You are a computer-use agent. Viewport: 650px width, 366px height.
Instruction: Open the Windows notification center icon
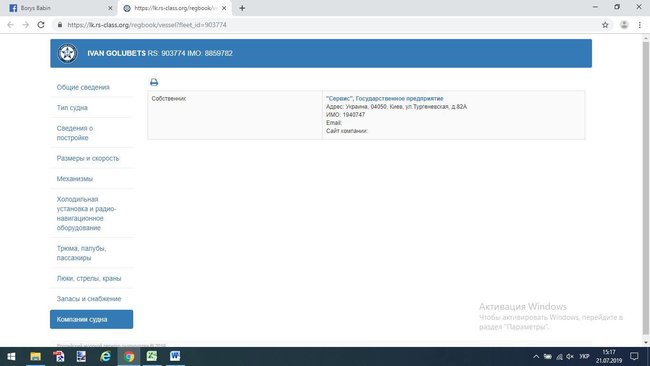pyautogui.click(x=634, y=356)
